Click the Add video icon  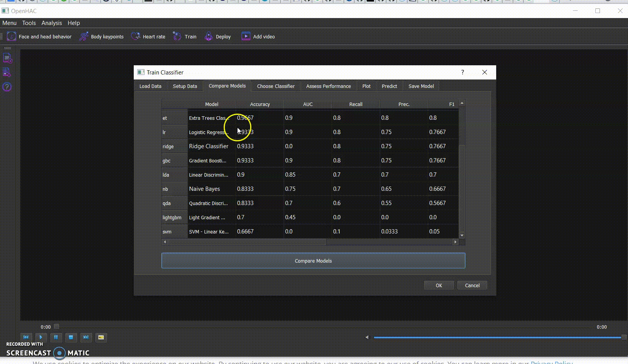pyautogui.click(x=246, y=36)
